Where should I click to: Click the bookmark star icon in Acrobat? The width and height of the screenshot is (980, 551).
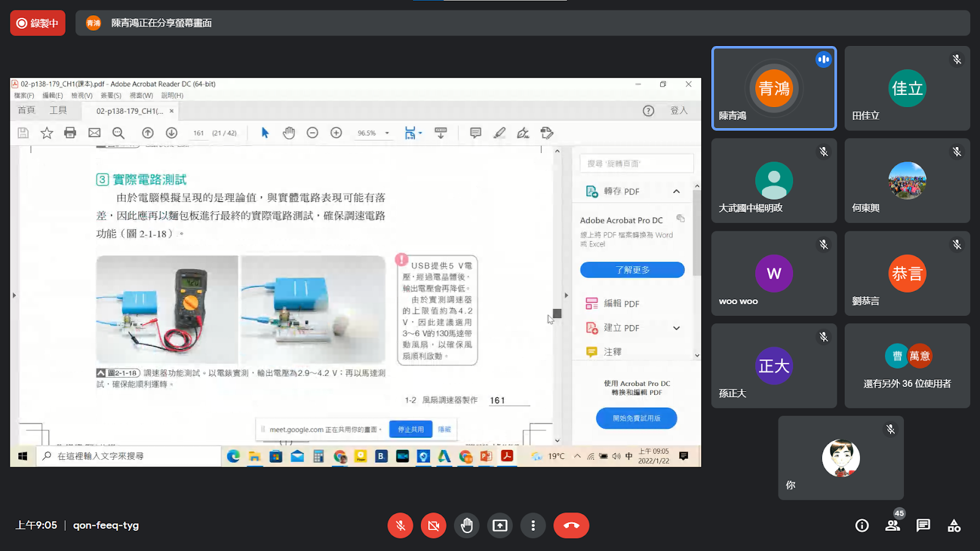click(47, 133)
